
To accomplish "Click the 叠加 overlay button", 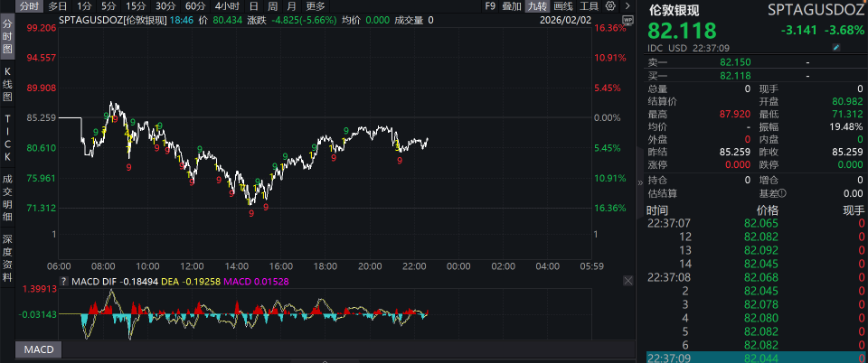I will [512, 6].
